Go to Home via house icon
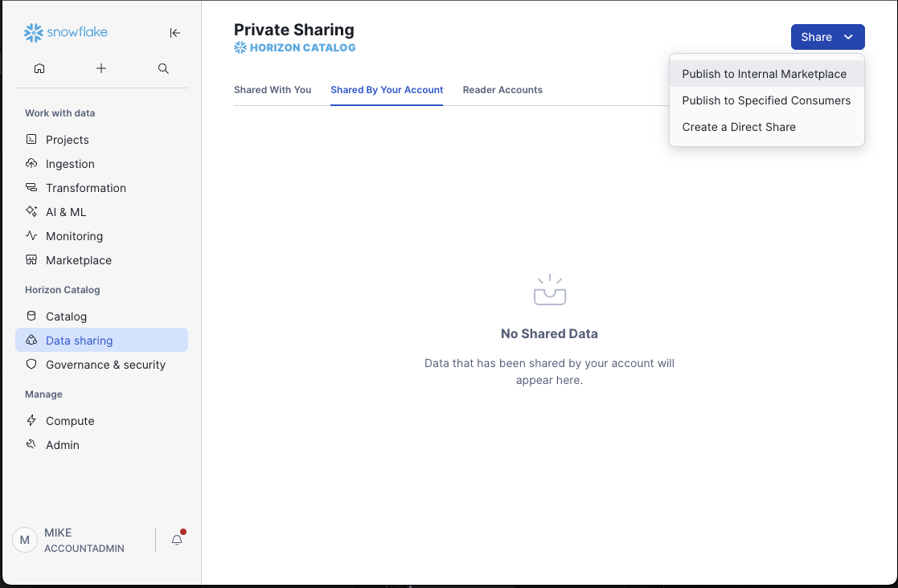 [39, 68]
